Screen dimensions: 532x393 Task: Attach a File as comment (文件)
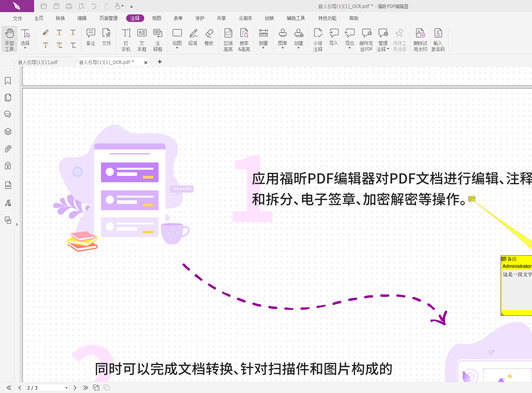coord(107,37)
